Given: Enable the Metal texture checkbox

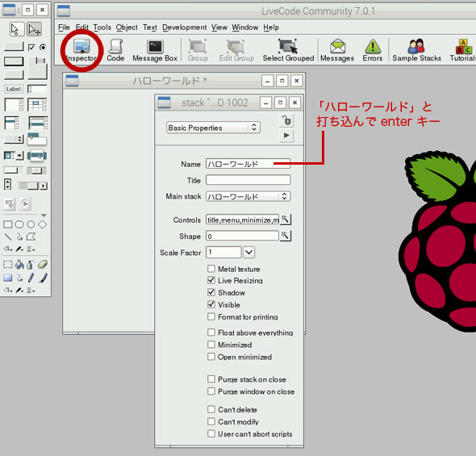Looking at the screenshot, I should coord(211,269).
